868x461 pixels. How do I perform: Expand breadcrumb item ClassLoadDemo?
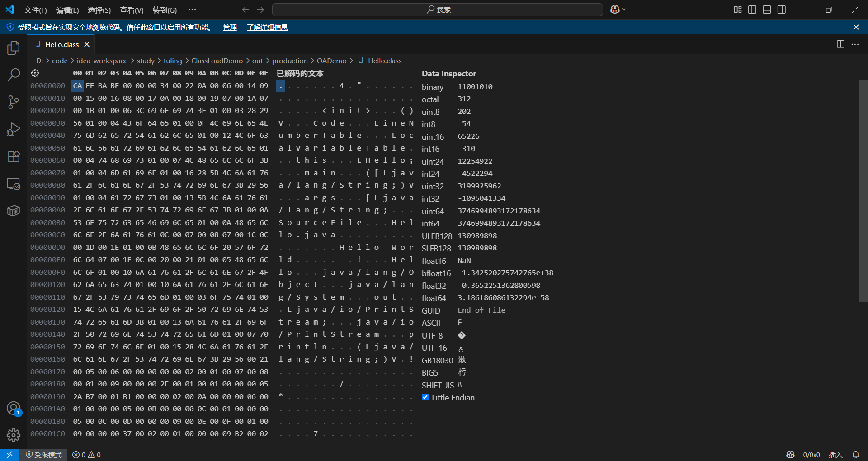pyautogui.click(x=217, y=61)
